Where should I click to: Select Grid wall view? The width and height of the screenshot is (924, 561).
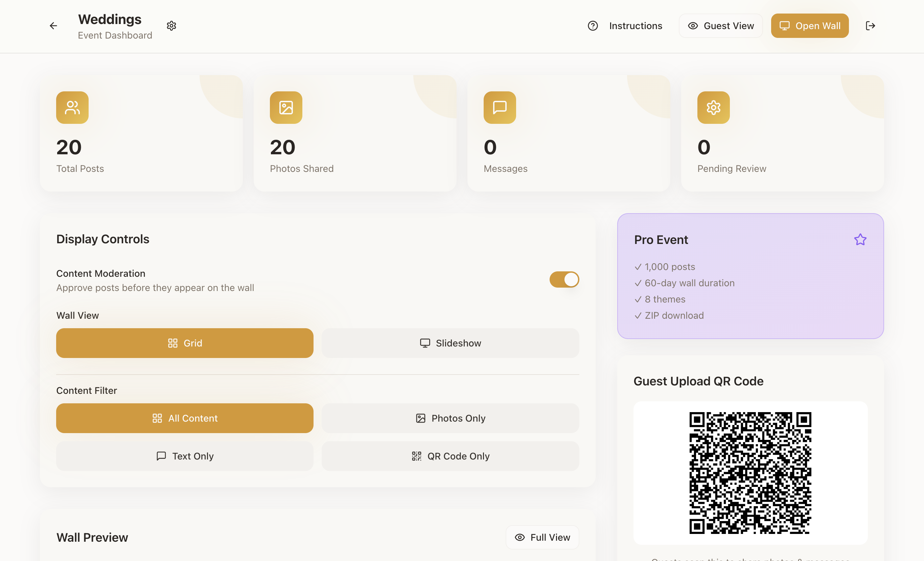point(185,343)
